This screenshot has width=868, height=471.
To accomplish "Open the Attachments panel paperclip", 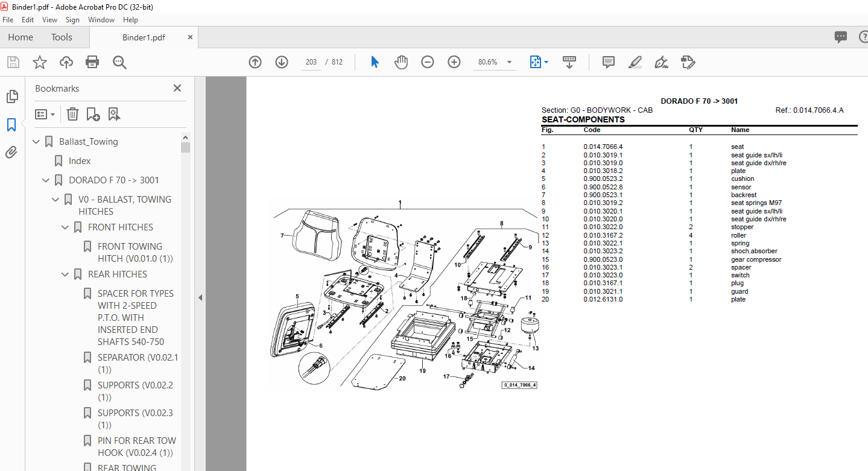I will (x=11, y=153).
